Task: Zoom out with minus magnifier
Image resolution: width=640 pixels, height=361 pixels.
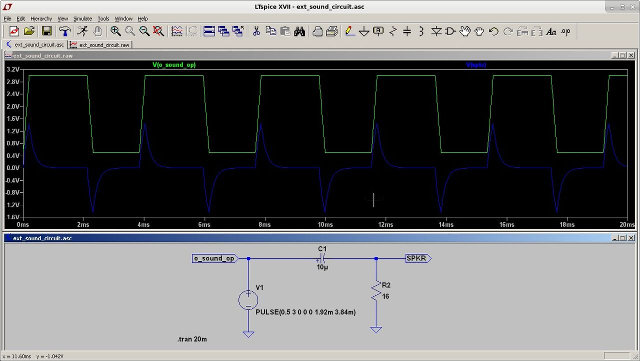Action: pyautogui.click(x=144, y=31)
